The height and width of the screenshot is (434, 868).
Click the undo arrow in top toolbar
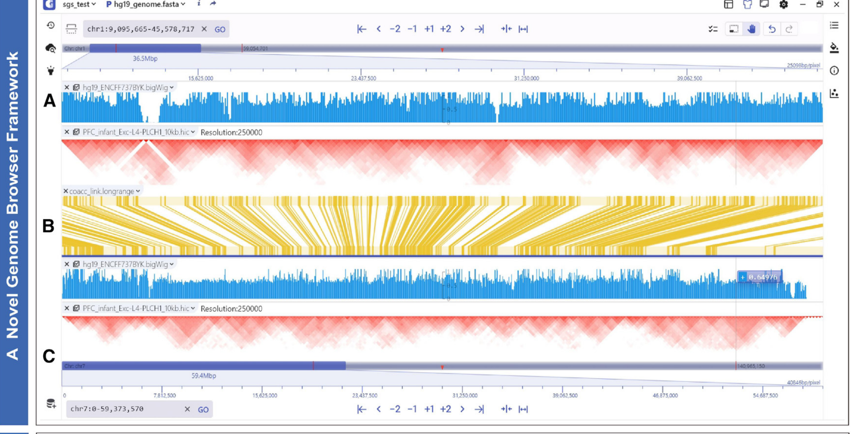click(772, 29)
